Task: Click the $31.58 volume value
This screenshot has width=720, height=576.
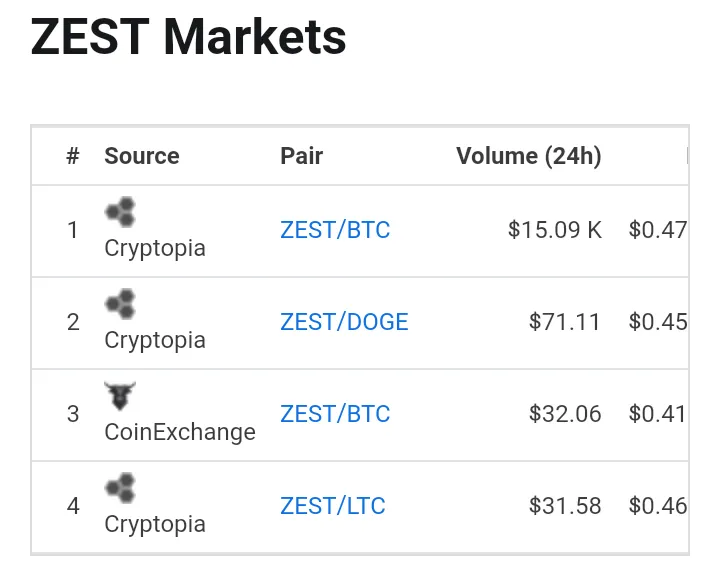Action: pos(565,506)
